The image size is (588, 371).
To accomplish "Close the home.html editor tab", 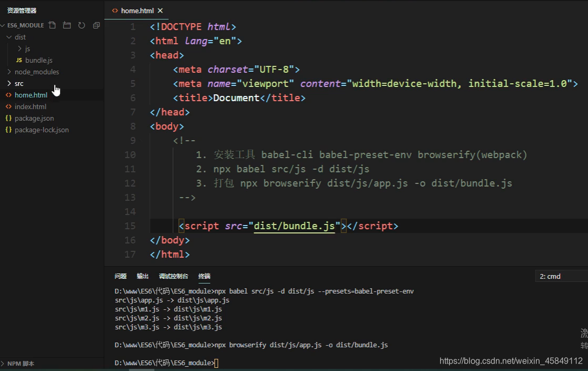I will coord(160,11).
